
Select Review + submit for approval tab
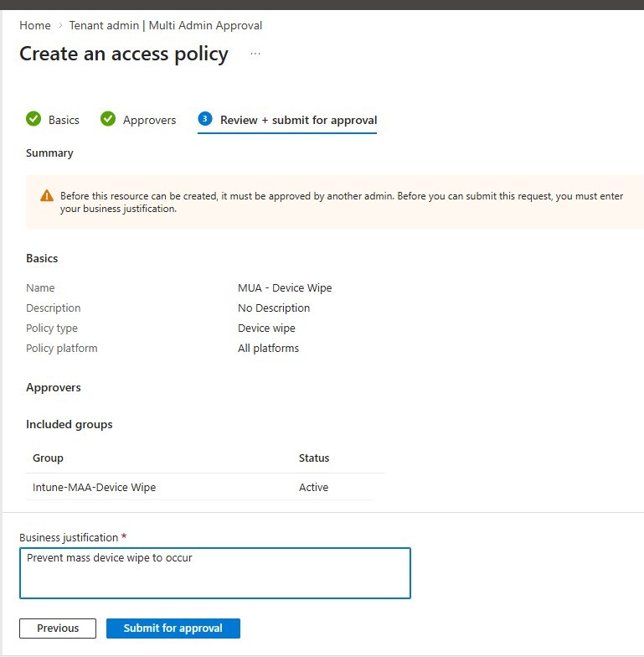pos(287,121)
